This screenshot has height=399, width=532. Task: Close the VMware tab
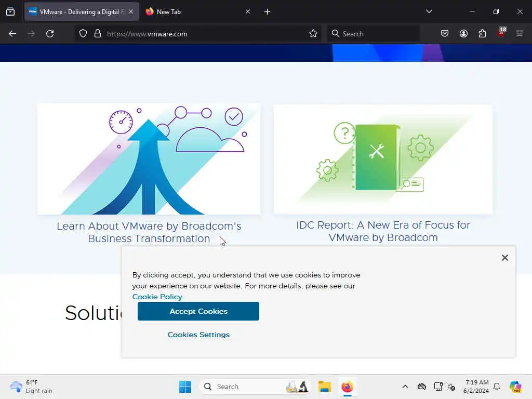131,11
